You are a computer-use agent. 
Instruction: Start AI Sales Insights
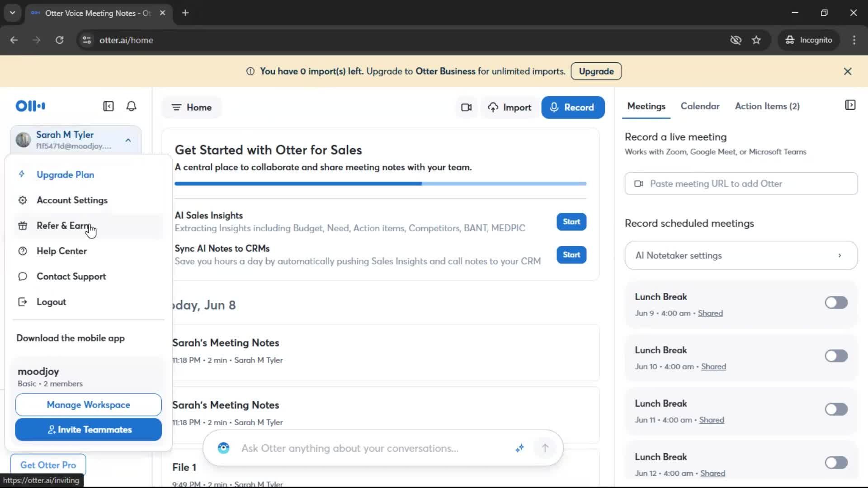pyautogui.click(x=571, y=222)
